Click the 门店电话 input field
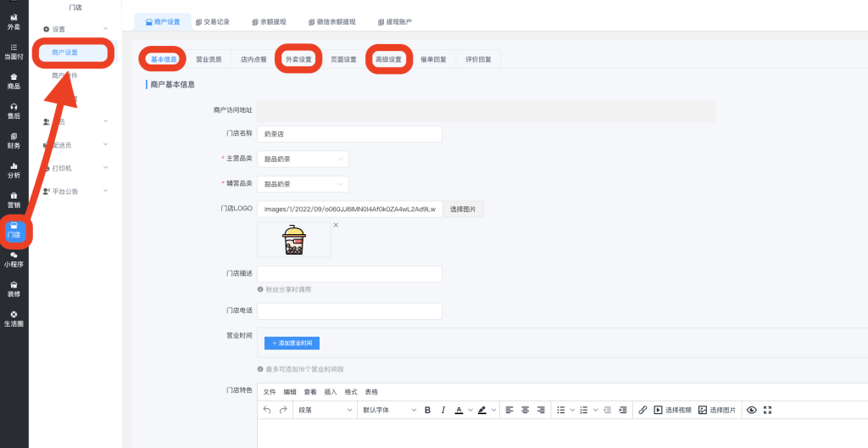This screenshot has height=448, width=868. point(349,311)
